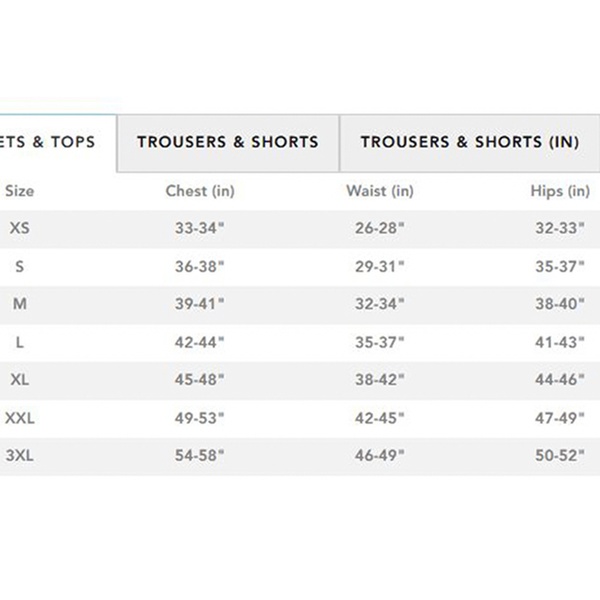
Task: Select the 3XL size row label
Action: [x=20, y=455]
